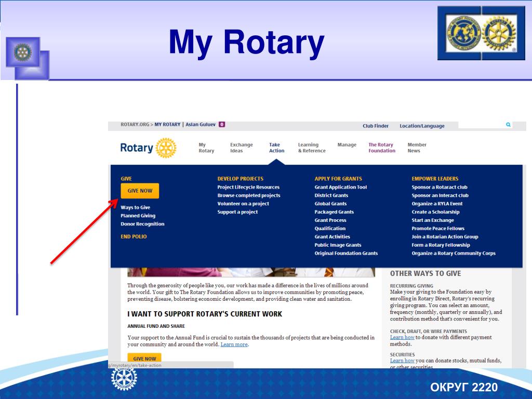Open Join a Rotarian Action Group

445,237
